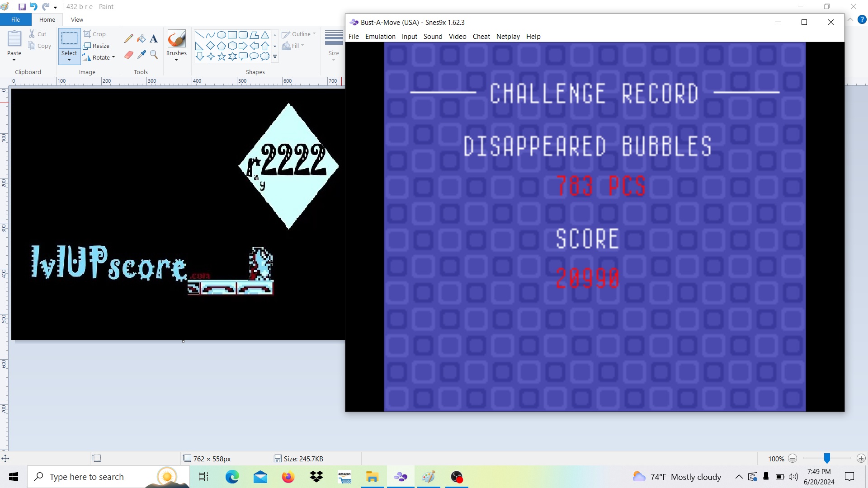Click zoom out minus button in Paint

pyautogui.click(x=793, y=459)
